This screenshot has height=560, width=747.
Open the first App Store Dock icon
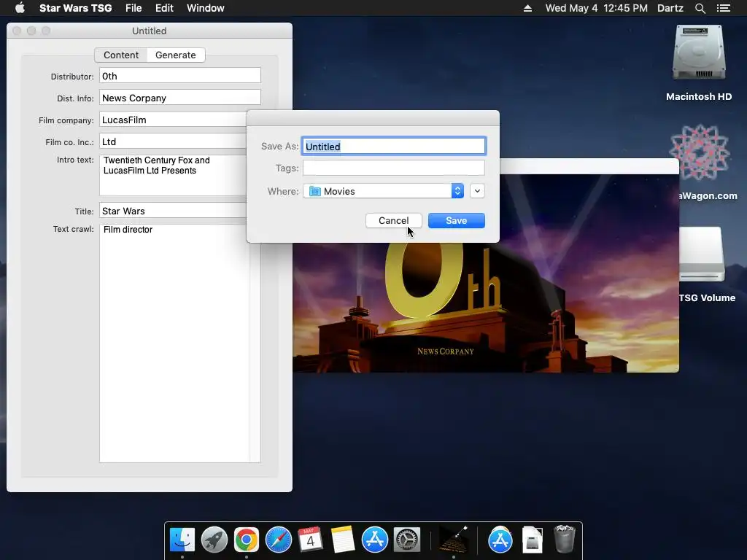tap(375, 540)
